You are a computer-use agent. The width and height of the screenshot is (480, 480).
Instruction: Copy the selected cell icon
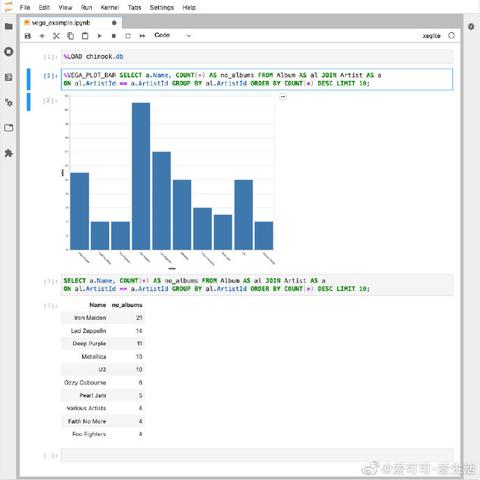pyautogui.click(x=70, y=36)
